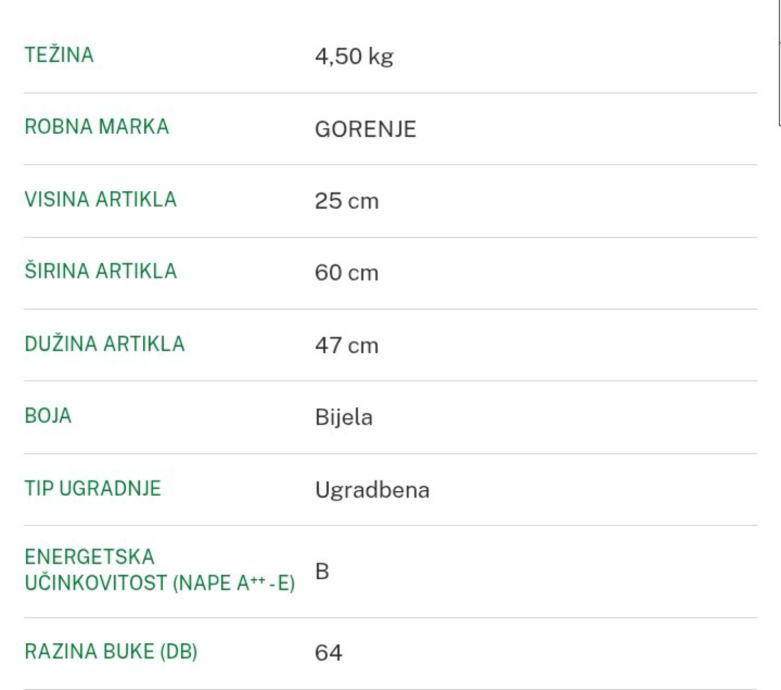Select the 60 cm width value

(346, 273)
